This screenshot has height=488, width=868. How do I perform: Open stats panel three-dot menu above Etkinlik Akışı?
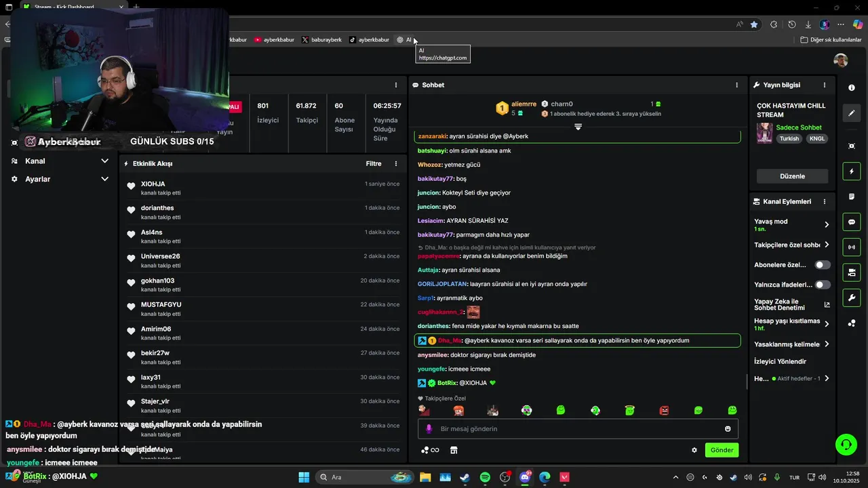click(396, 85)
